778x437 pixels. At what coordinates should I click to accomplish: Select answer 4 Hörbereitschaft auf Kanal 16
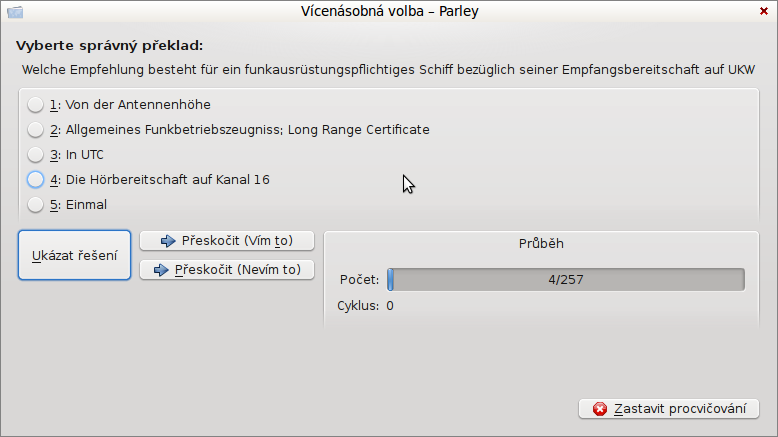(x=148, y=180)
